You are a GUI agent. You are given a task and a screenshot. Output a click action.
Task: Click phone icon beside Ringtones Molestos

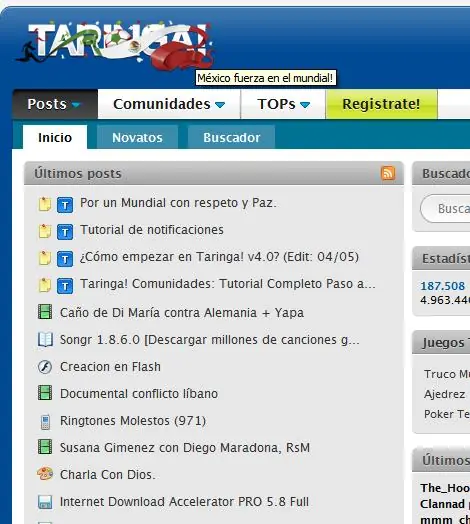click(45, 422)
